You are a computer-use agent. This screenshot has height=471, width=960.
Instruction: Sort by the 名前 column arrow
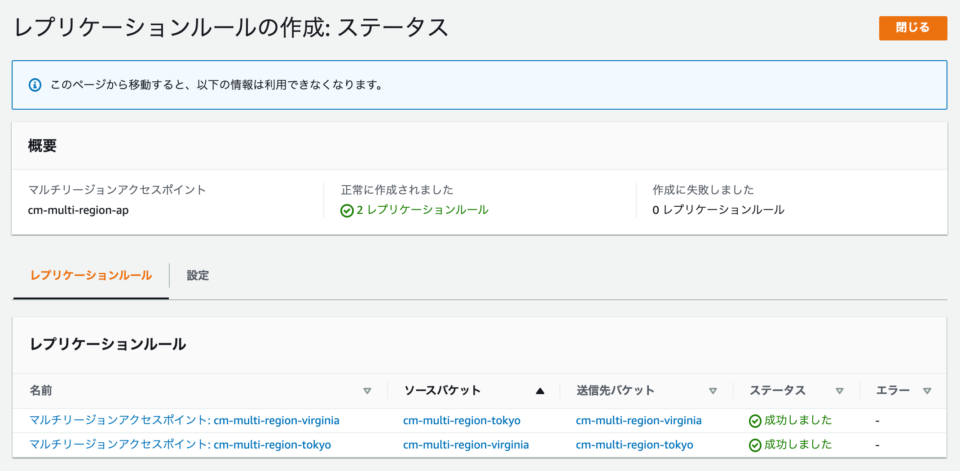367,391
